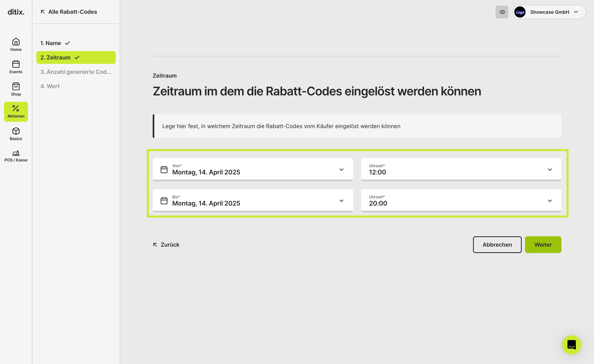Expand the Bis date dropdown

[253, 200]
